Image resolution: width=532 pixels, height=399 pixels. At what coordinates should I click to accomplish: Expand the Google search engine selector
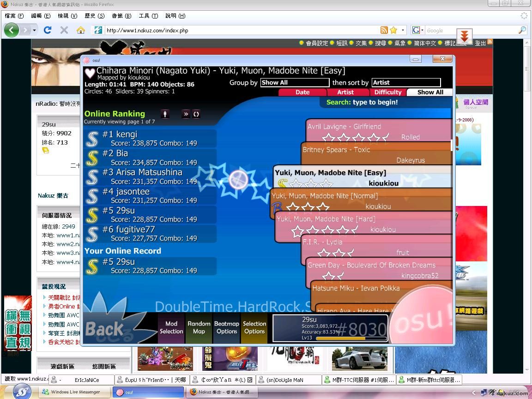(x=417, y=30)
